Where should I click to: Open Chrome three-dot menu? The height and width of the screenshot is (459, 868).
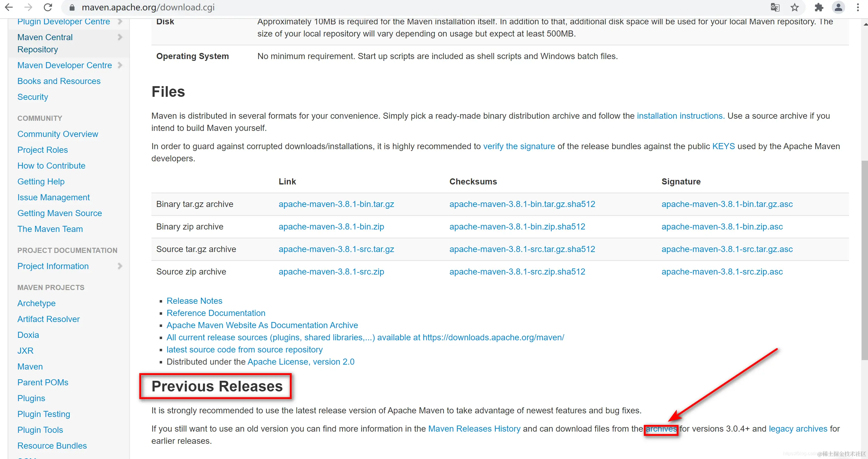(x=858, y=7)
